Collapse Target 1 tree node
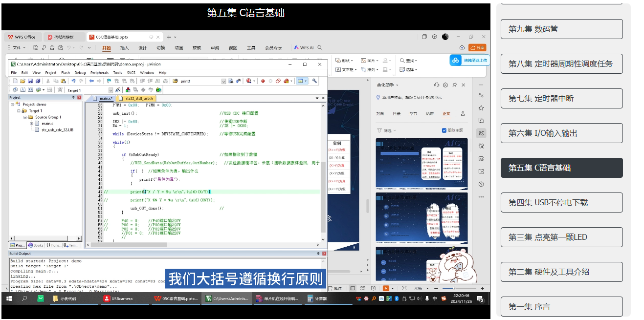The image size is (644, 320). point(19,111)
